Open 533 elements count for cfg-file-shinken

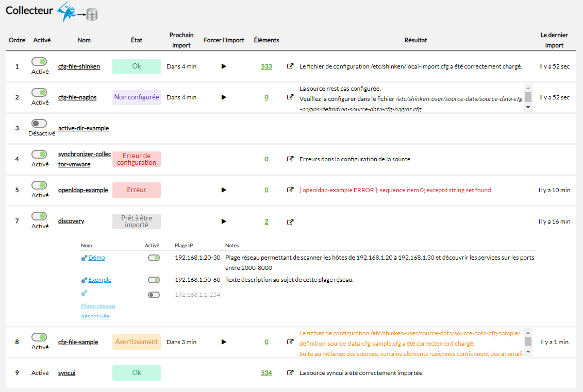(x=266, y=66)
